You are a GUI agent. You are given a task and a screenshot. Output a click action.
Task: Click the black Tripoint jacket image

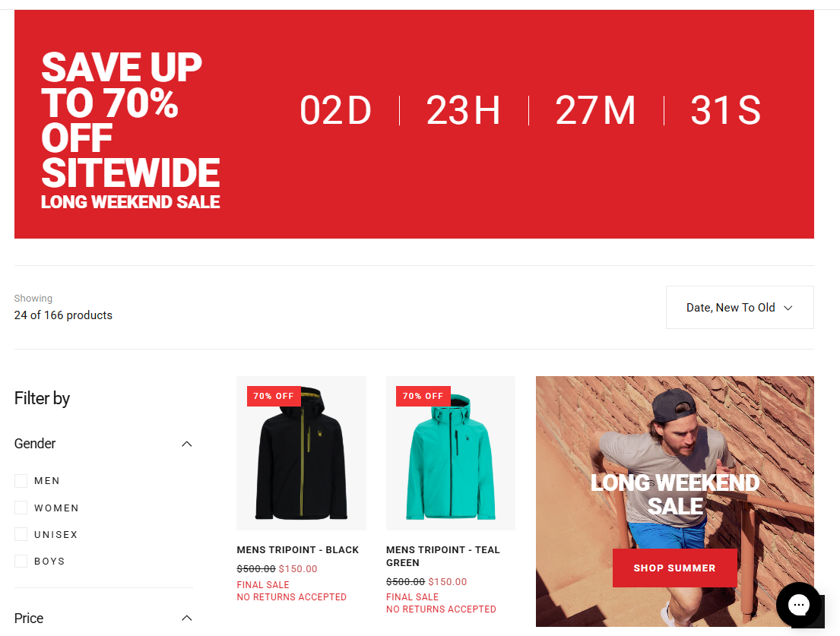[301, 453]
